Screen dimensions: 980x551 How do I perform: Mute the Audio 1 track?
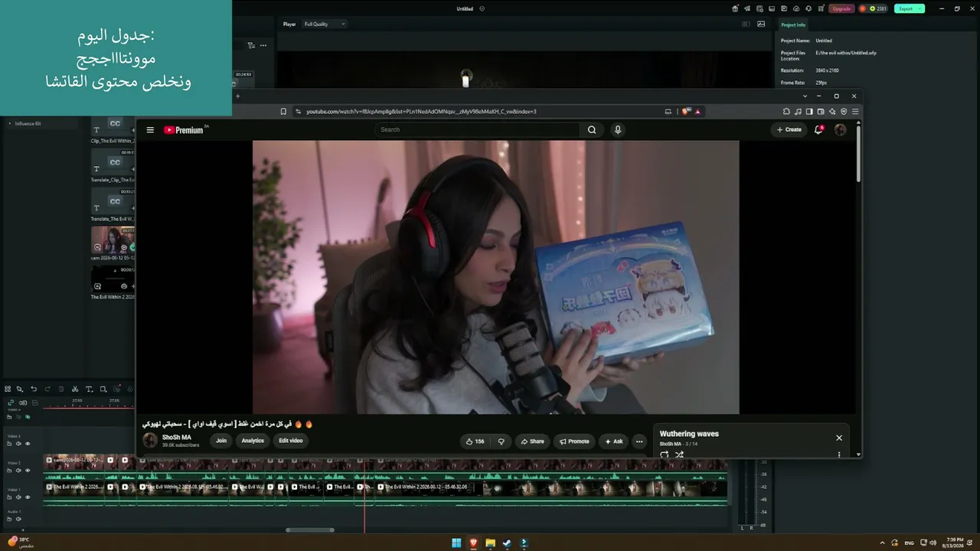[18, 519]
